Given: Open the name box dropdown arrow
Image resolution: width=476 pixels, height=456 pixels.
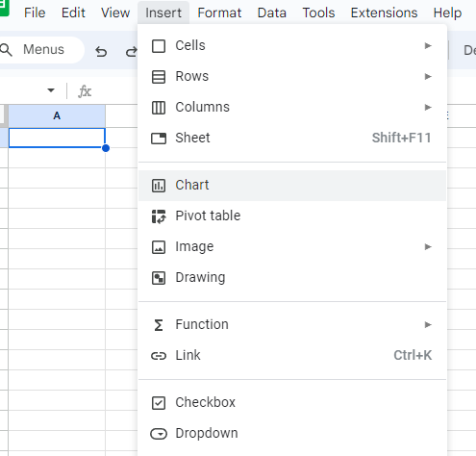Looking at the screenshot, I should [51, 90].
